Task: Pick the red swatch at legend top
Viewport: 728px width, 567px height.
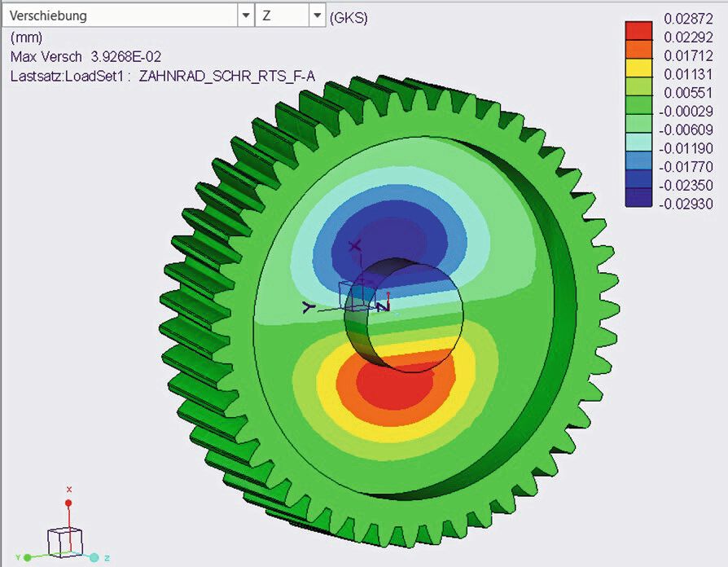Action: click(638, 29)
